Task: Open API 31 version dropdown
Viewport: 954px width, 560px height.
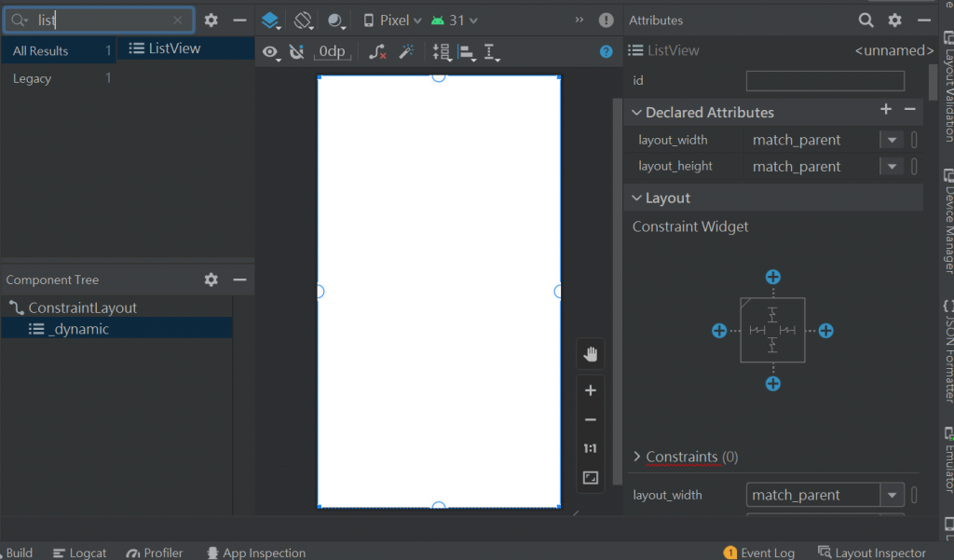Action: point(455,20)
